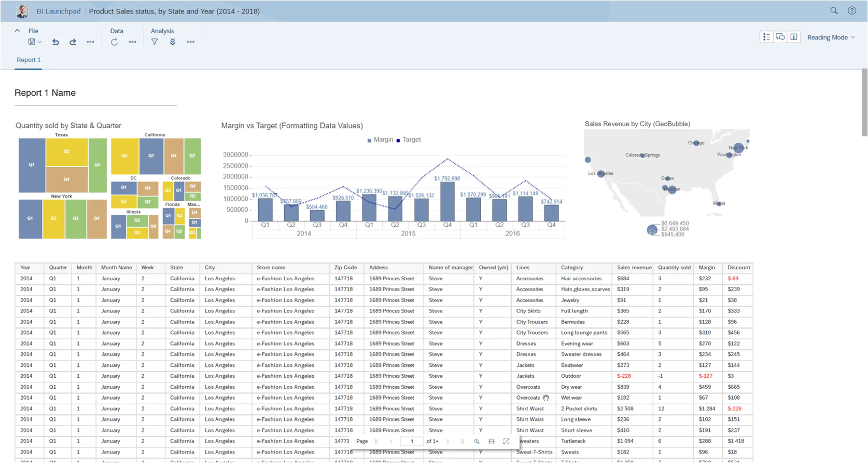Viewport: 868px width, 466px height.
Task: Open the Data menu
Action: pyautogui.click(x=117, y=31)
